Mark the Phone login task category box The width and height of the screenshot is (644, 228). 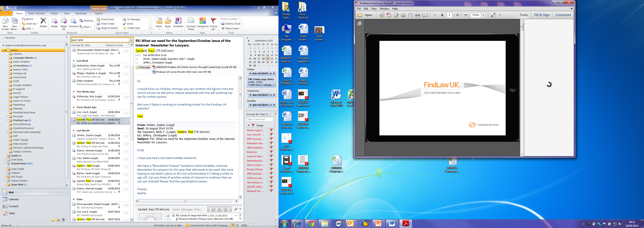pos(268,130)
